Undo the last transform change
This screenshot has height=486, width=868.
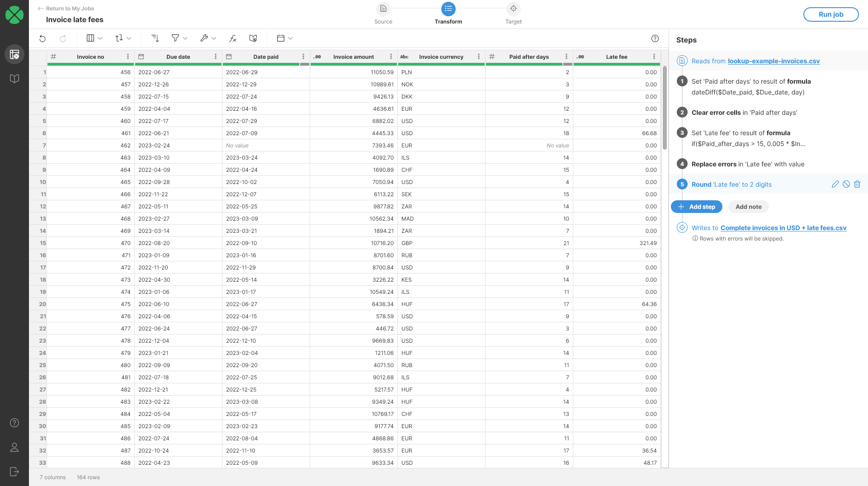point(42,38)
